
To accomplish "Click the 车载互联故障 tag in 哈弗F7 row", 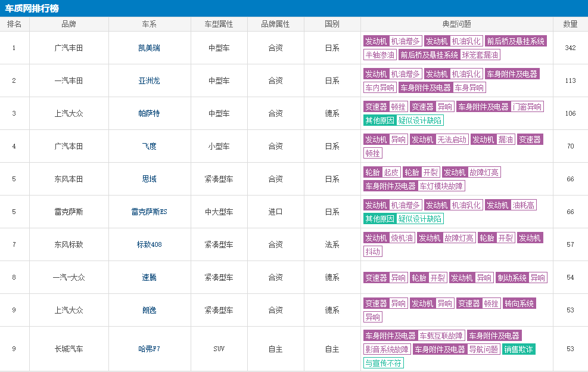I will [x=441, y=336].
